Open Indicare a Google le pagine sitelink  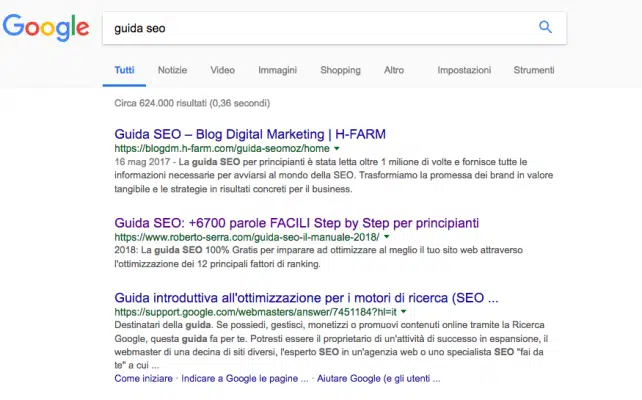tap(245, 378)
